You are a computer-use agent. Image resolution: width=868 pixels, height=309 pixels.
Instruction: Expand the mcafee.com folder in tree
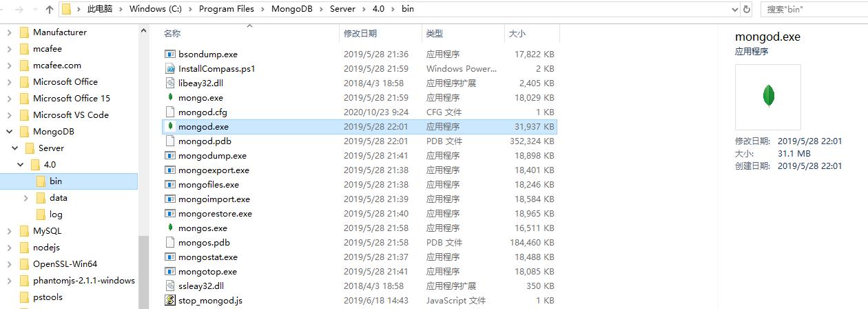(9, 66)
